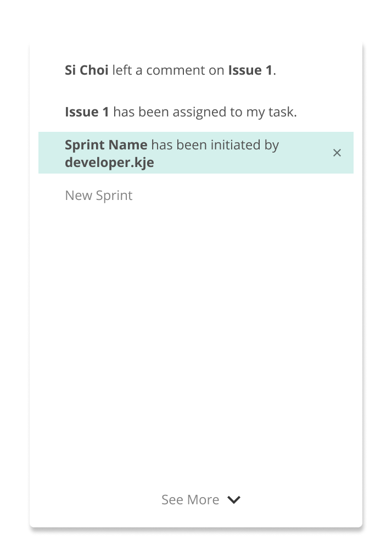Image resolution: width=392 pixels, height=557 pixels.
Task: Click the word 'task.' in second notification
Action: point(283,112)
